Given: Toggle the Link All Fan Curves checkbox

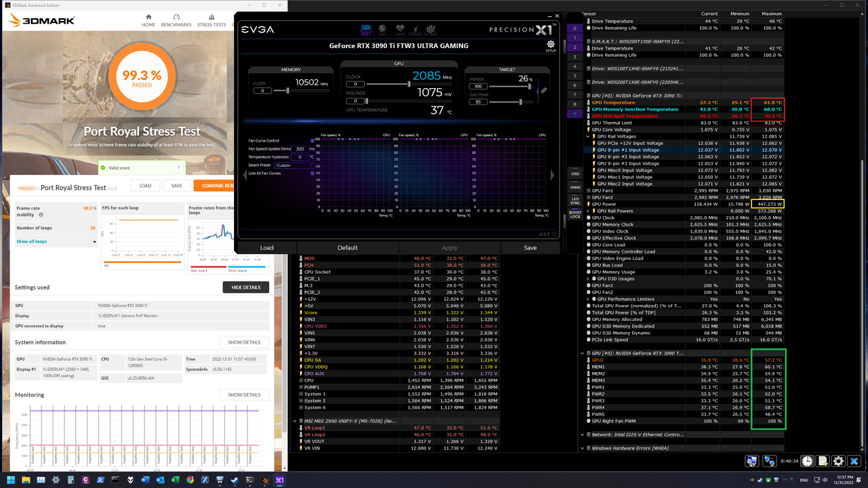Looking at the screenshot, I should tap(313, 173).
